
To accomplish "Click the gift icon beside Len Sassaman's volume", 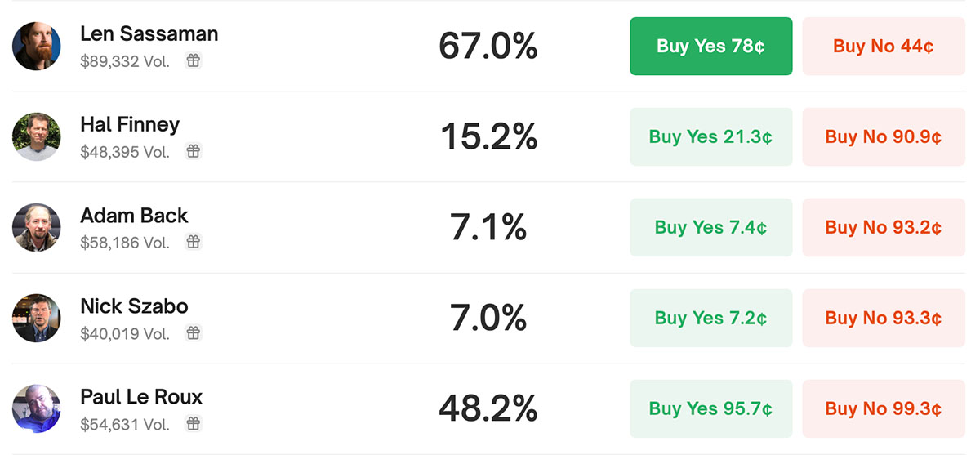I will pyautogui.click(x=193, y=60).
